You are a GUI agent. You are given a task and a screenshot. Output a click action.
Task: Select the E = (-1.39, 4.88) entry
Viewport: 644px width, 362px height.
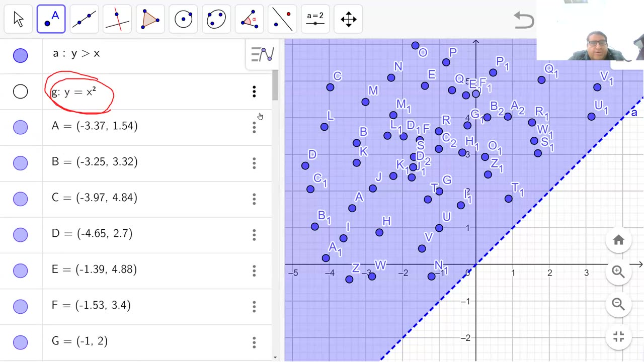(95, 269)
